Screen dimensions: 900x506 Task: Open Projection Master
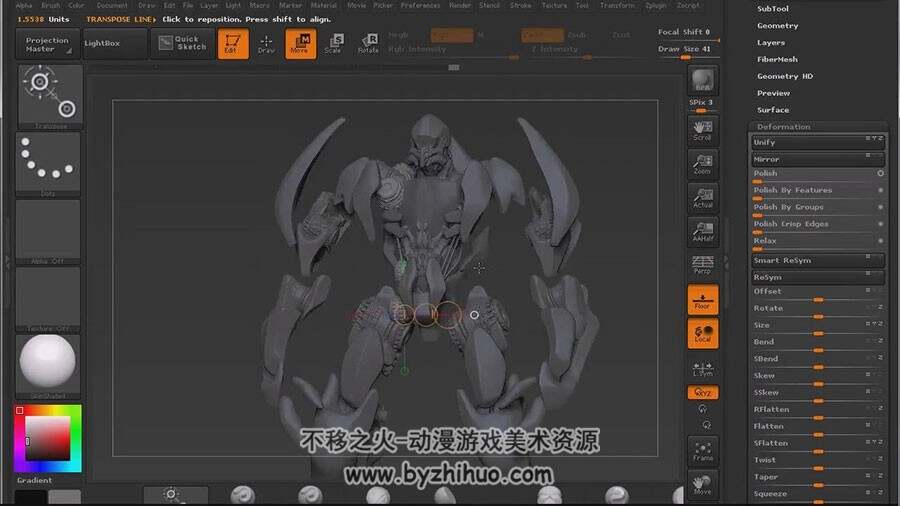click(x=46, y=44)
